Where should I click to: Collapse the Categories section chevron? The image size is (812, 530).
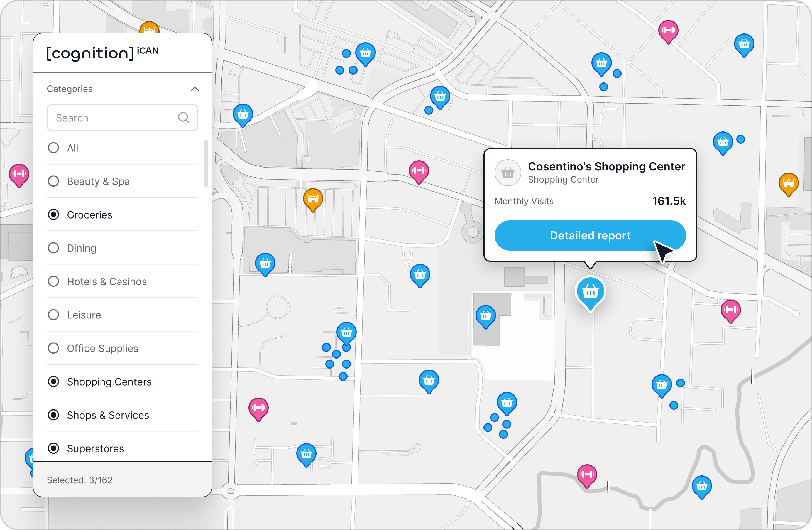195,89
